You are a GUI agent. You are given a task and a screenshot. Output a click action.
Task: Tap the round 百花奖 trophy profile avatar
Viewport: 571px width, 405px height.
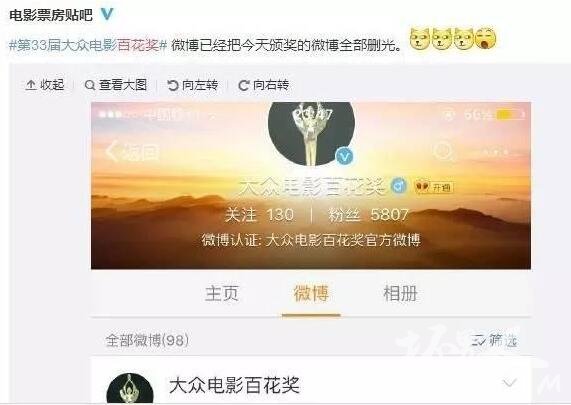pos(311,134)
